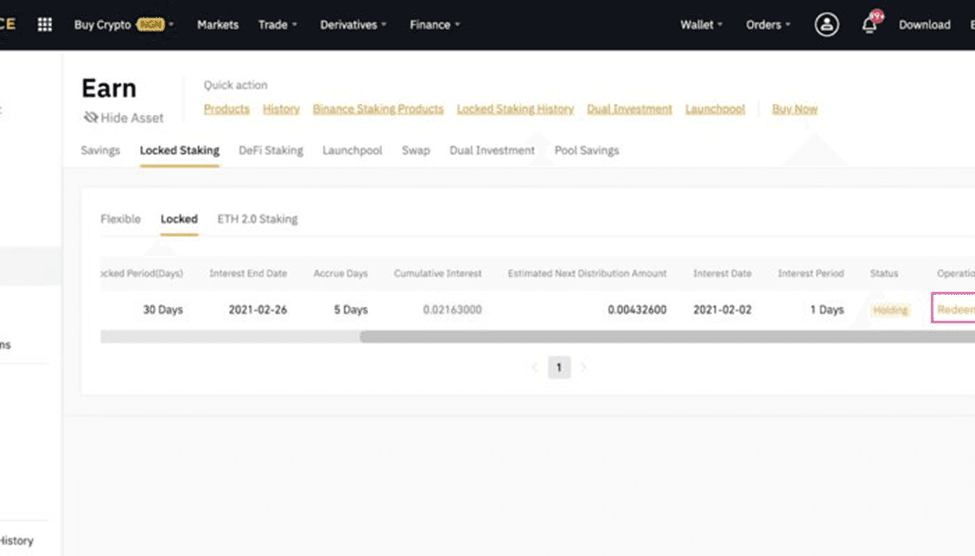Open the History item in sidebar
This screenshot has width=975, height=556.
point(17,540)
